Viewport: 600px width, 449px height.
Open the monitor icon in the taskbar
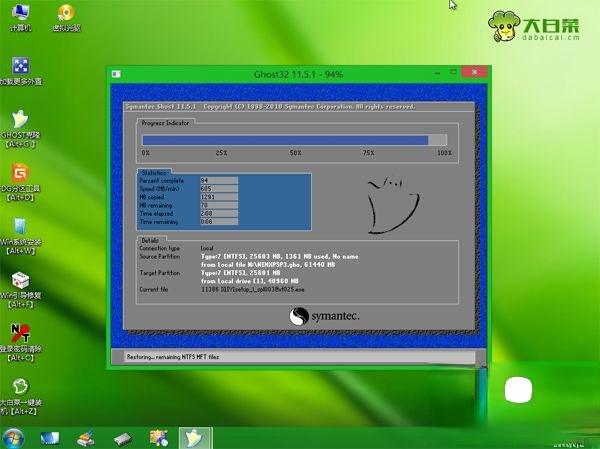50,438
